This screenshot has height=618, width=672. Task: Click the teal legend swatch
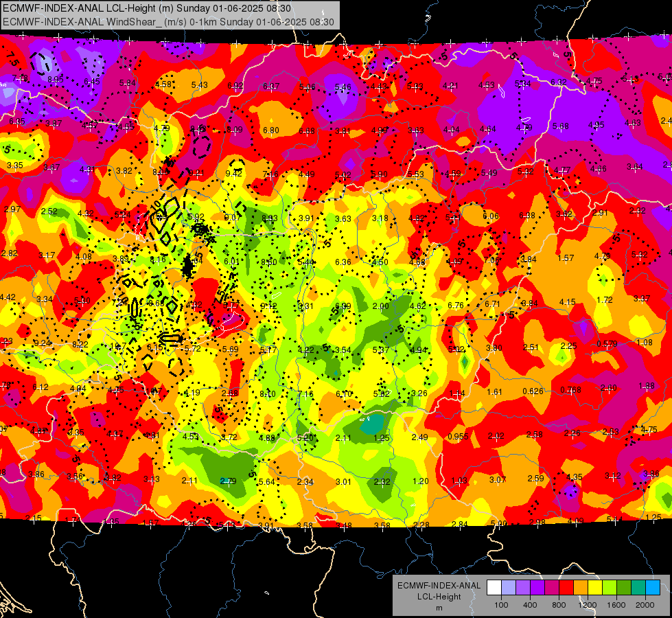pos(638,587)
